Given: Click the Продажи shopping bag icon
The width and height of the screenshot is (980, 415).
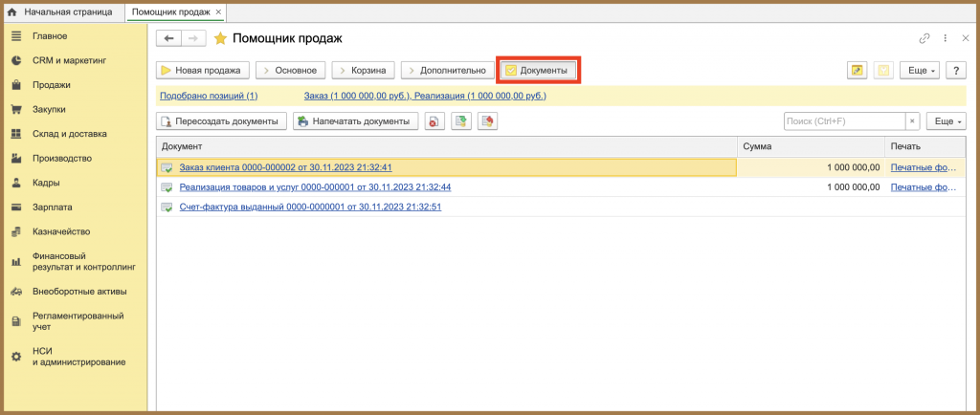Looking at the screenshot, I should pyautogui.click(x=17, y=85).
